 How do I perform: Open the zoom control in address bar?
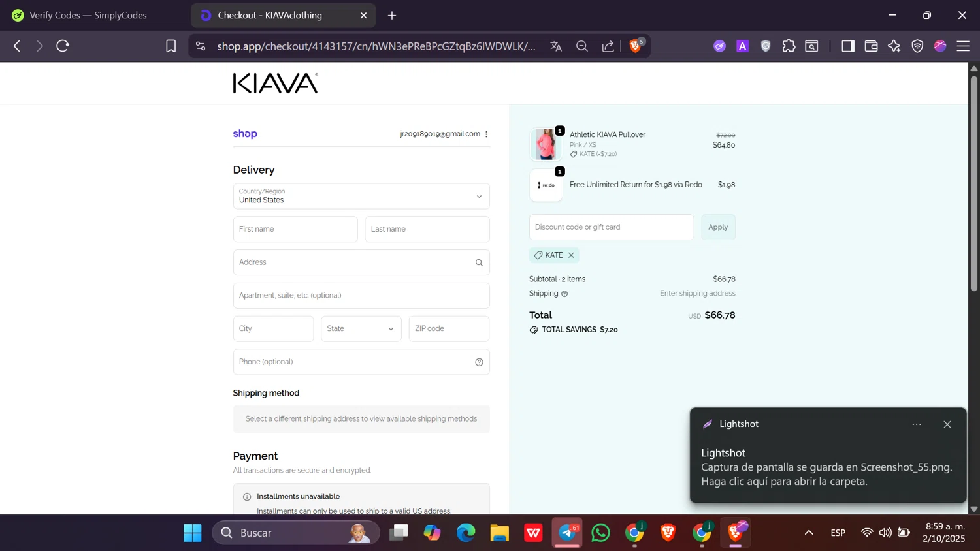582,46
